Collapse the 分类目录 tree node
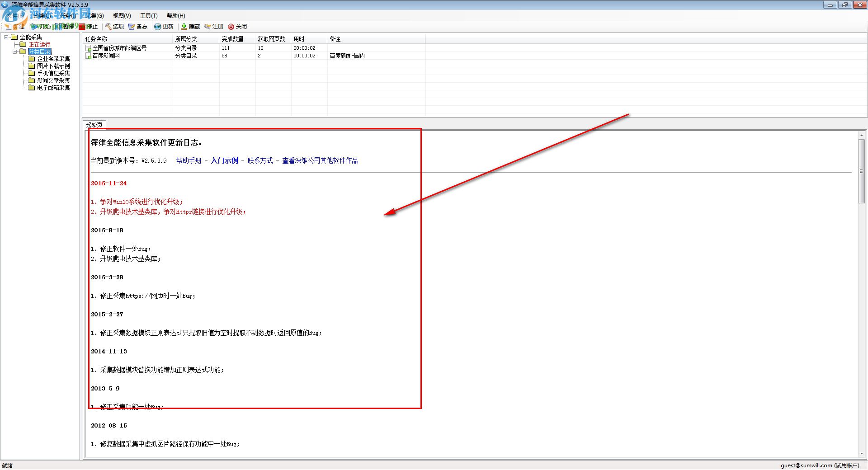Viewport: 868px width, 470px height. pos(15,52)
